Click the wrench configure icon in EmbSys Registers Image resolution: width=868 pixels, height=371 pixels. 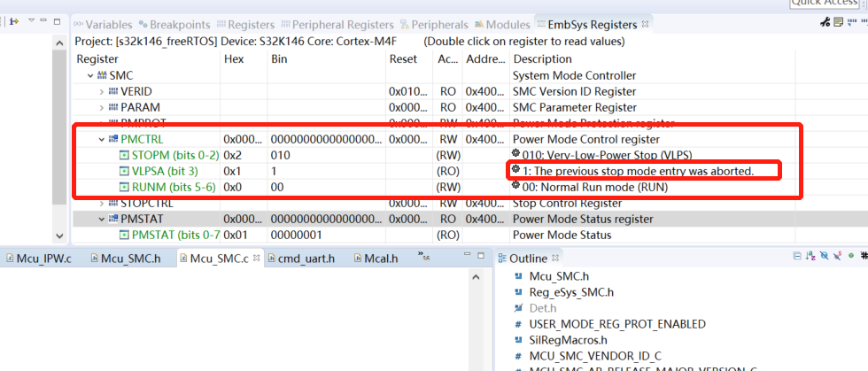pyautogui.click(x=825, y=22)
